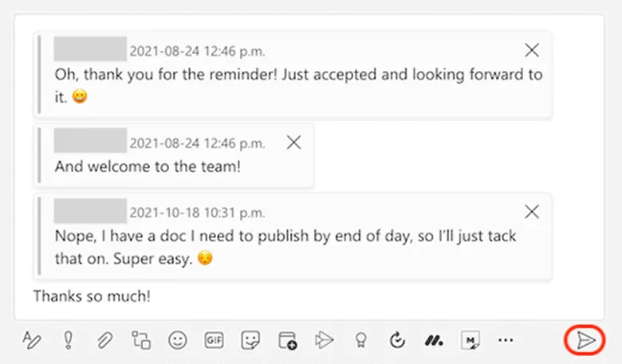Click the Stream paper-plane icon in toolbar
The image size is (622, 364).
tap(324, 340)
